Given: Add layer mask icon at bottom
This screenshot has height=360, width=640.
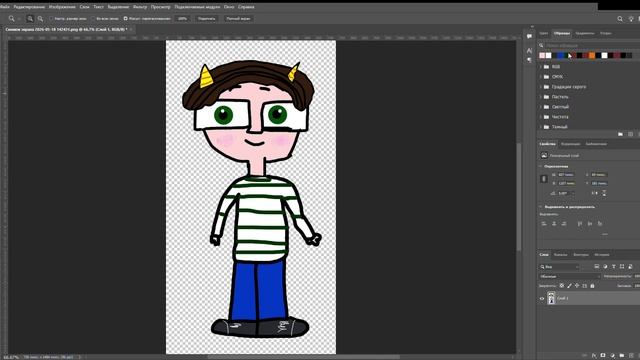Looking at the screenshot, I should pyautogui.click(x=603, y=356).
